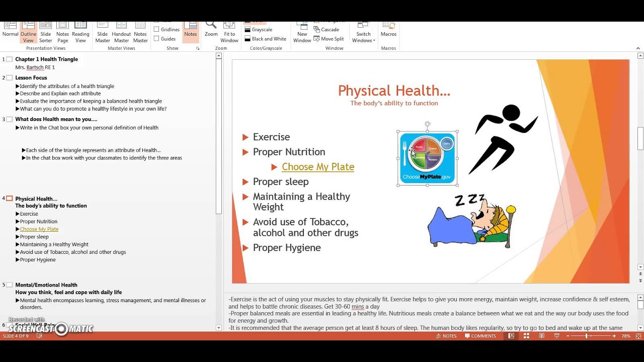The height and width of the screenshot is (362, 644).
Task: Click the zoom slider handle
Action: click(x=587, y=336)
